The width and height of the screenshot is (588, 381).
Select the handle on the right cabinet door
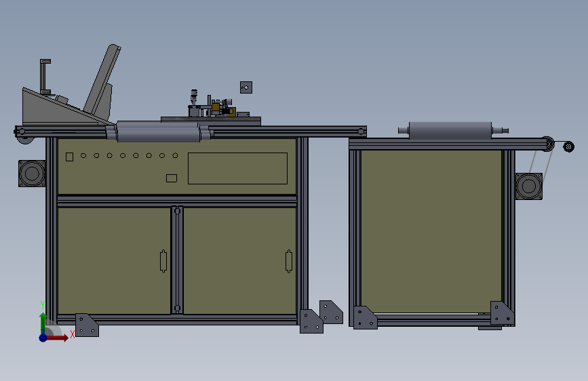[288, 261]
